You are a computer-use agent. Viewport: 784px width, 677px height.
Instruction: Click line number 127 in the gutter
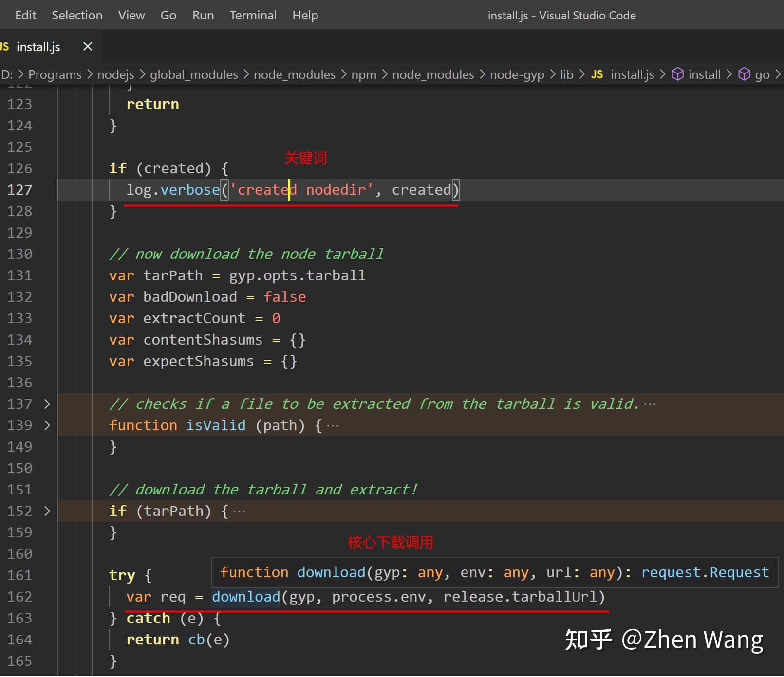pos(19,190)
